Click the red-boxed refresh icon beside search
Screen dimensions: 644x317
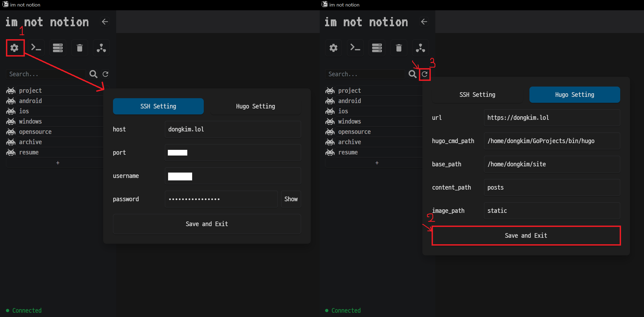425,74
